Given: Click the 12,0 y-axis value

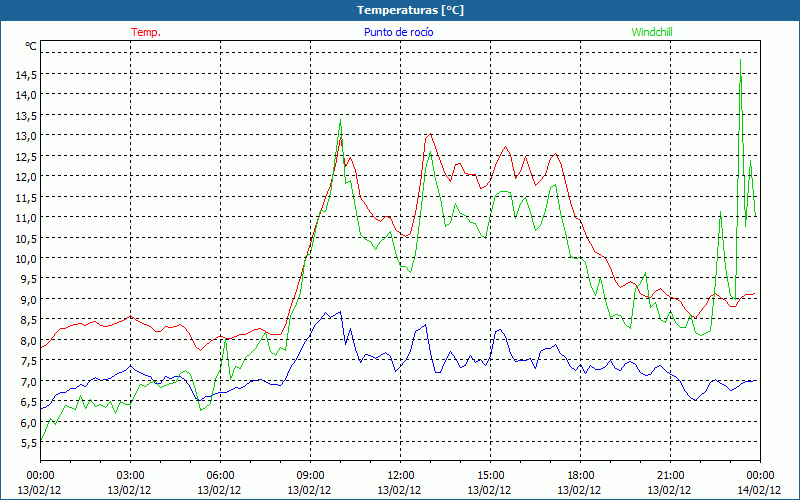Looking at the screenshot, I should pyautogui.click(x=26, y=177).
